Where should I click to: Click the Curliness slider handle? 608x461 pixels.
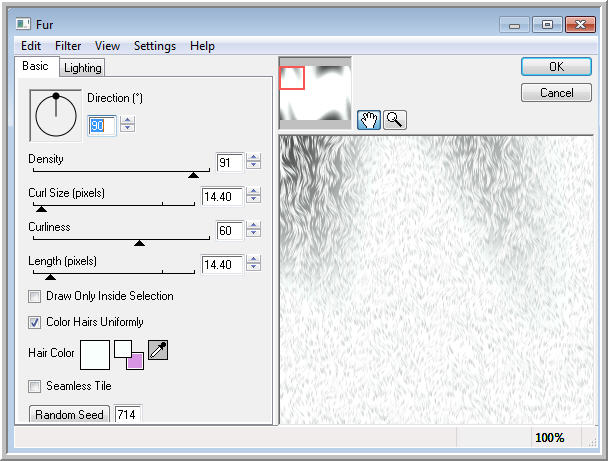point(139,243)
